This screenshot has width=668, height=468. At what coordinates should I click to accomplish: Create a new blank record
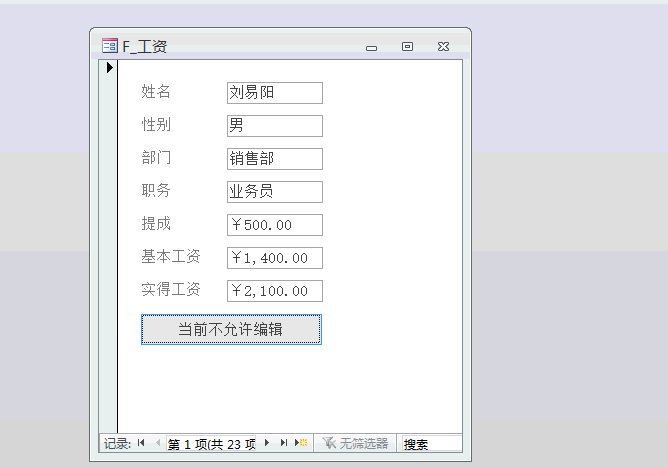pyautogui.click(x=301, y=443)
